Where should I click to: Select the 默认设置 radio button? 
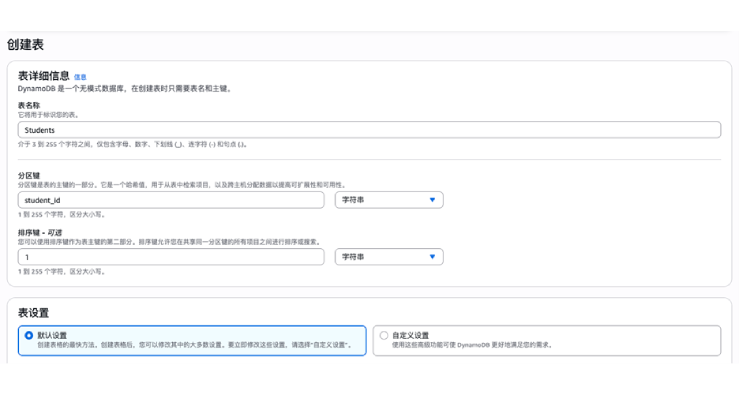[29, 335]
